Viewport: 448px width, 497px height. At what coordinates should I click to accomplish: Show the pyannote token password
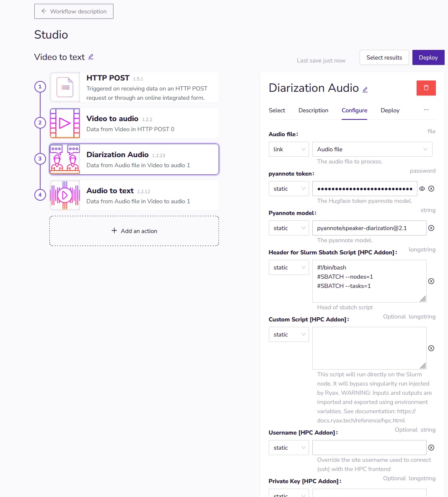click(422, 189)
